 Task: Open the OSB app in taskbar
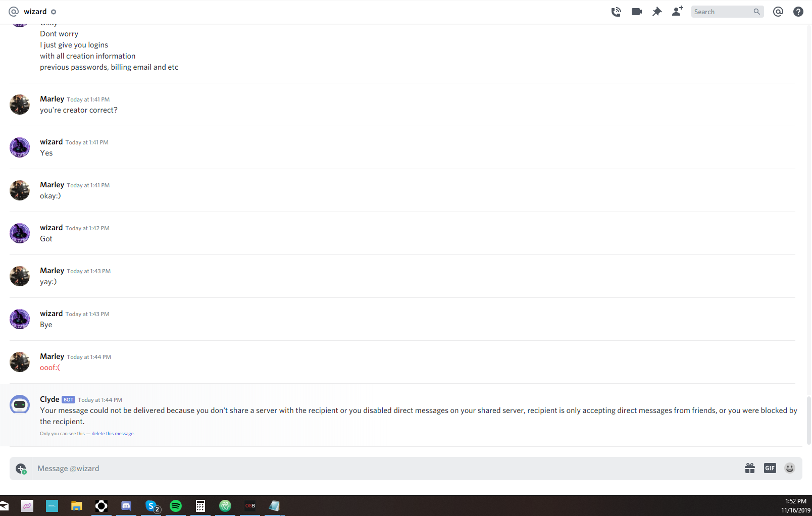coord(250,505)
